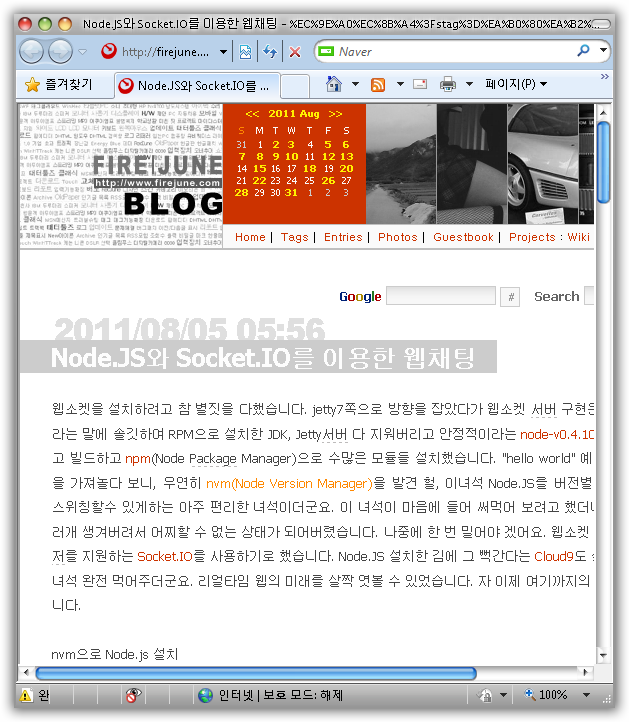Viewport: 629px width, 722px height.
Task: Open the node-v0.4.10 link
Action: 557,434
